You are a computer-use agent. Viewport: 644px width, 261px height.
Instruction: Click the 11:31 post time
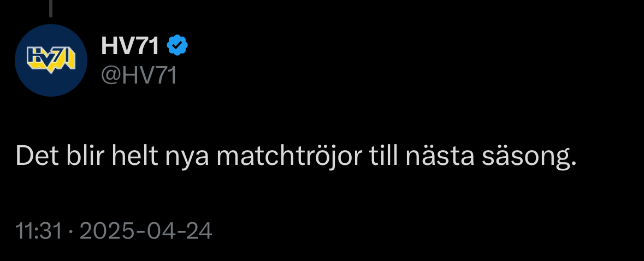pyautogui.click(x=39, y=230)
